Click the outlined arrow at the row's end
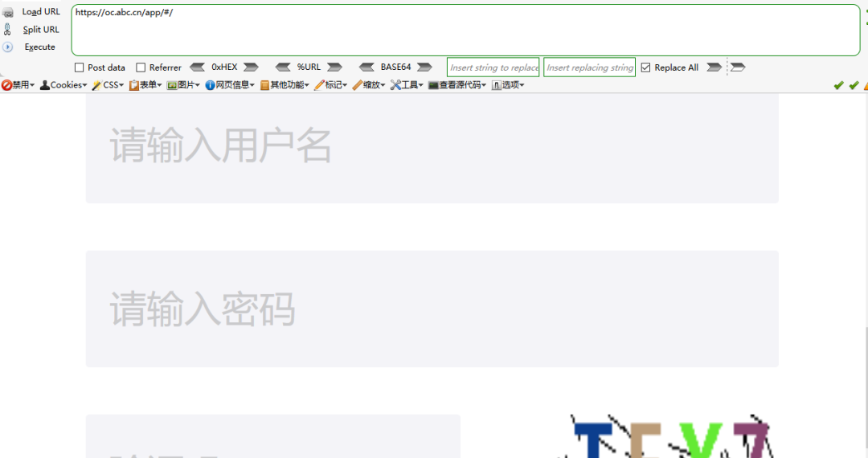This screenshot has width=868, height=458. tap(738, 67)
